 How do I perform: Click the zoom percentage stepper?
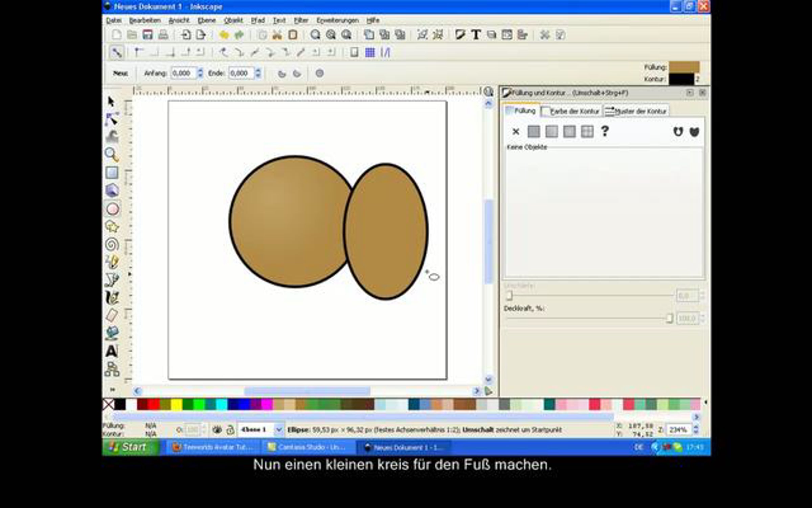pos(696,430)
